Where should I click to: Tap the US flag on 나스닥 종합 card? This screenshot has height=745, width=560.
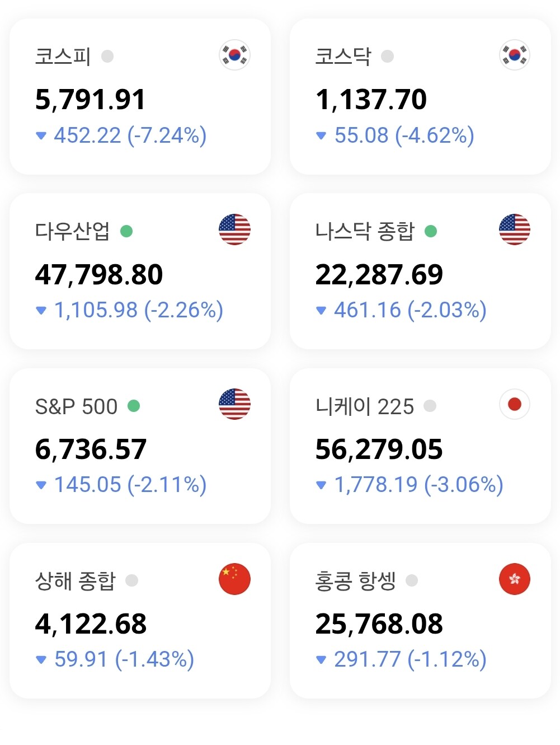click(514, 229)
